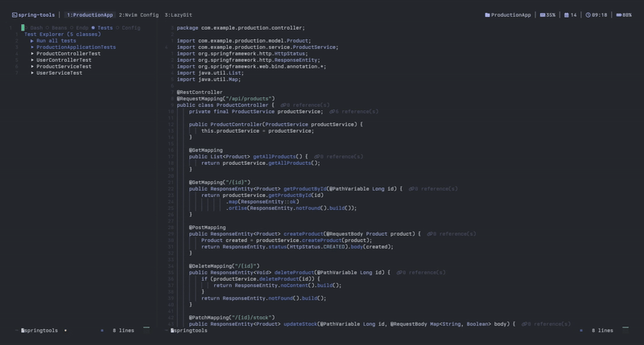This screenshot has width=644, height=345.
Task: Run all tests in Test Explorer
Action: point(56,41)
